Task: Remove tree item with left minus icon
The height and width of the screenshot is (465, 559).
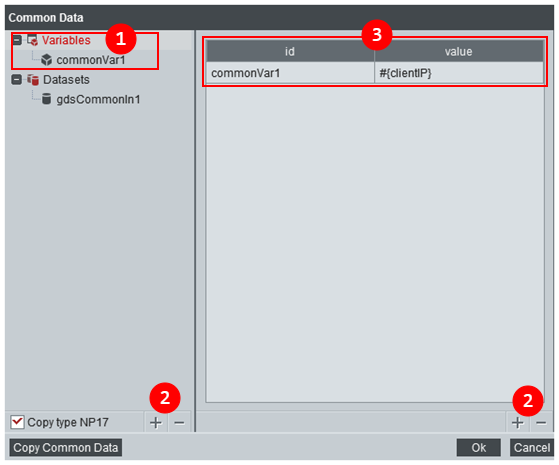Action: tap(179, 423)
